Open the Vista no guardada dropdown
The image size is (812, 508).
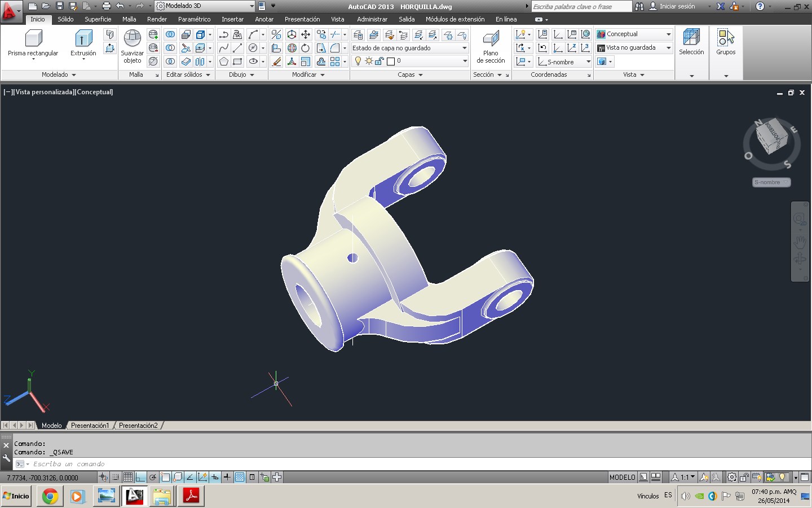tap(668, 48)
